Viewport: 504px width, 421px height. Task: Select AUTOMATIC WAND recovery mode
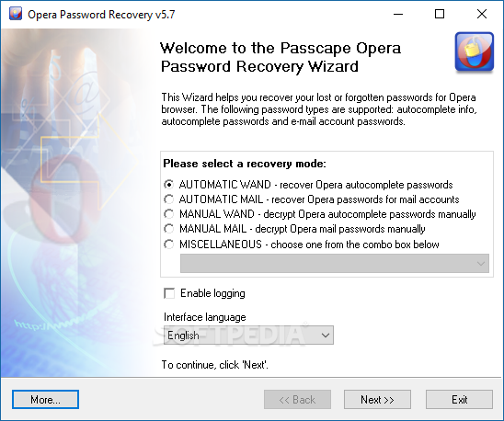(x=168, y=185)
